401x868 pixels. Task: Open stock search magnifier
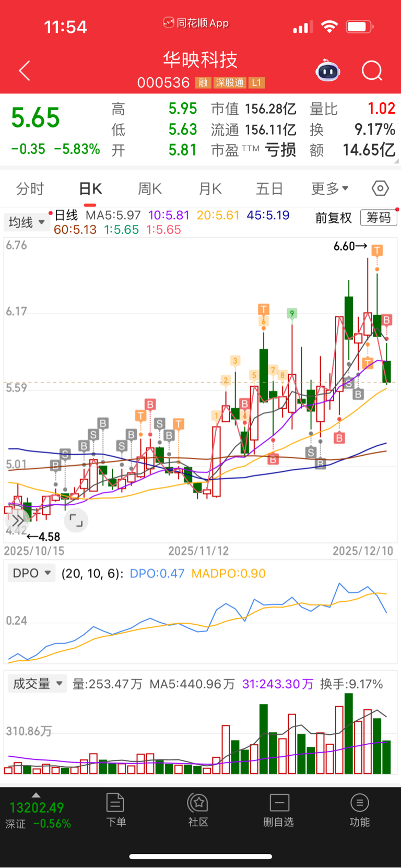click(372, 70)
